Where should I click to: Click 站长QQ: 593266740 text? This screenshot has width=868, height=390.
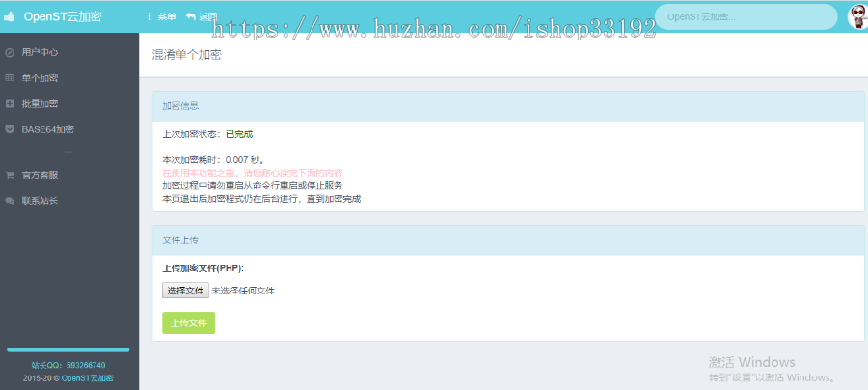click(68, 365)
